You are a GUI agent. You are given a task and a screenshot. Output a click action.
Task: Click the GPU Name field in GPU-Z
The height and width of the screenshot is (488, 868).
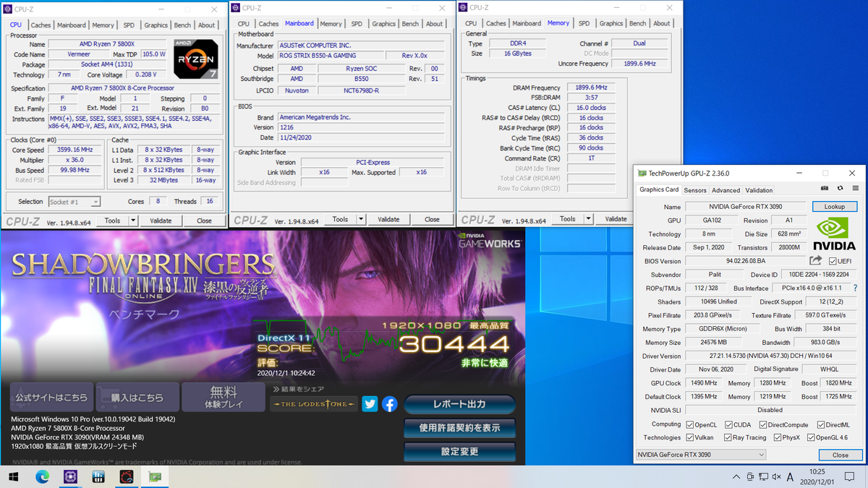coord(746,207)
